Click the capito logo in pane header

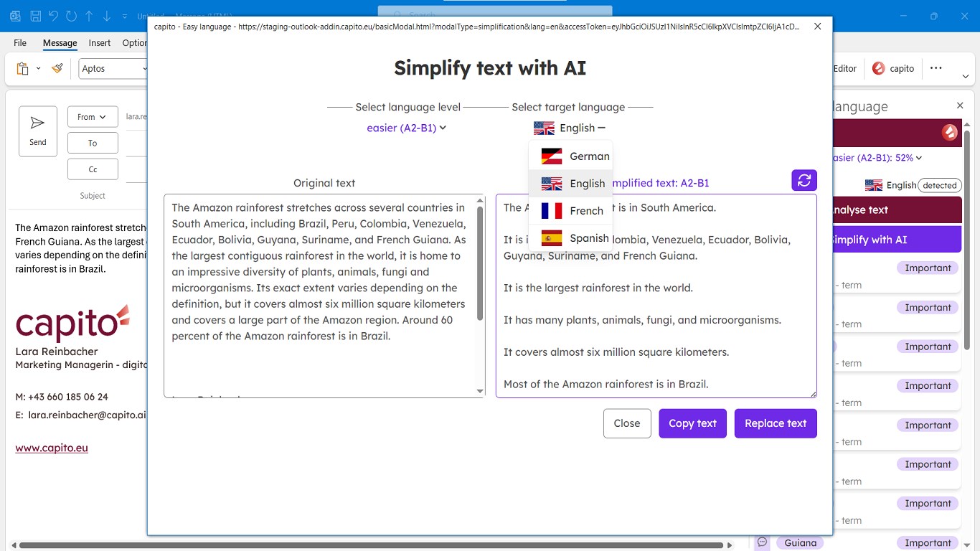pyautogui.click(x=949, y=132)
